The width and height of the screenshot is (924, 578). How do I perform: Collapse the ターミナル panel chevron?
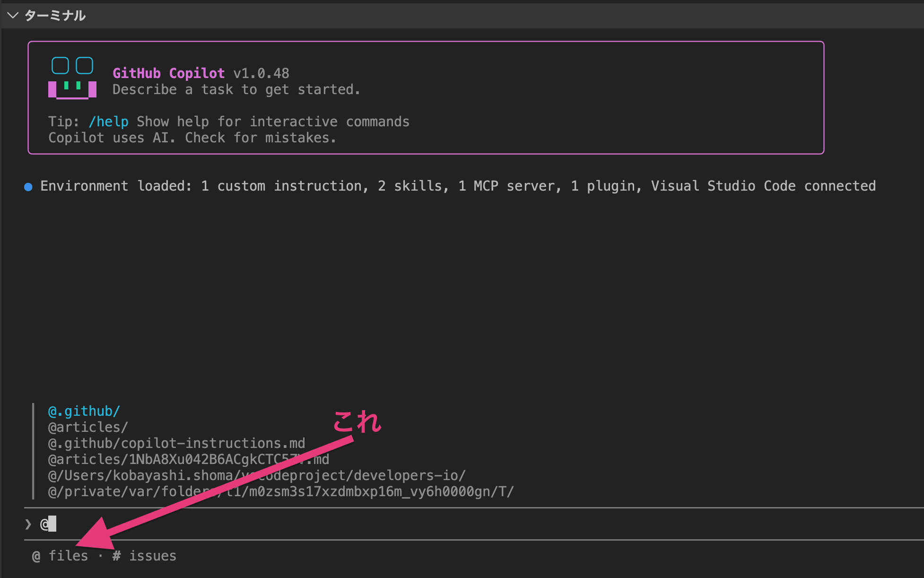click(13, 16)
